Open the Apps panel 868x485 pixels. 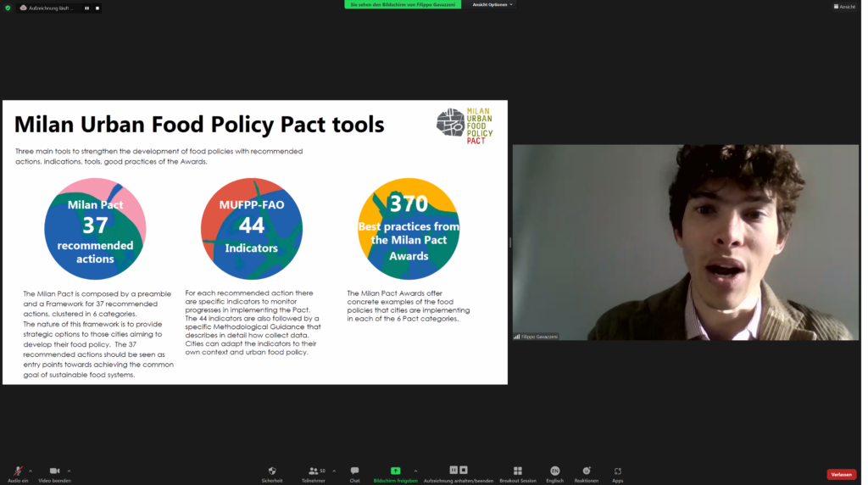[x=617, y=471]
